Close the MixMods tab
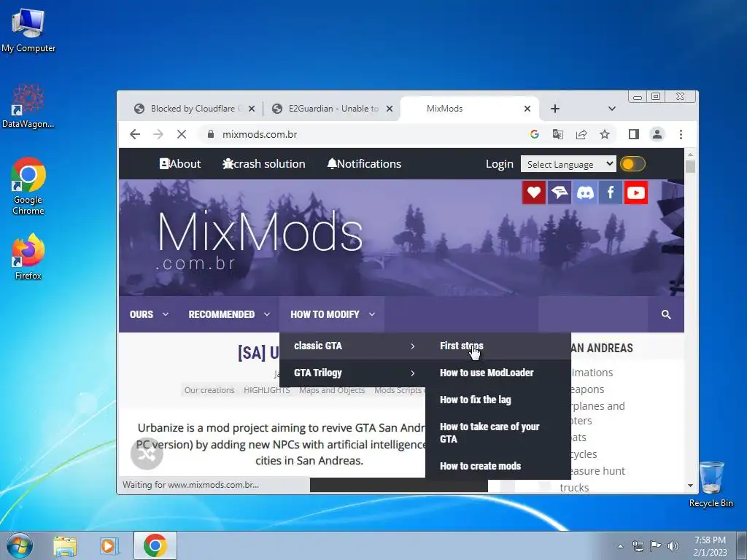This screenshot has width=747, height=560. click(x=527, y=109)
